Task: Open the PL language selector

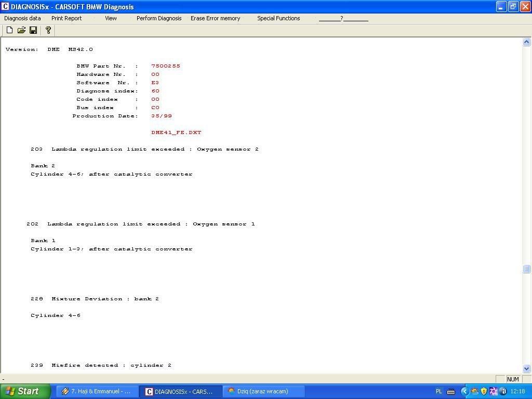Action: click(x=438, y=391)
